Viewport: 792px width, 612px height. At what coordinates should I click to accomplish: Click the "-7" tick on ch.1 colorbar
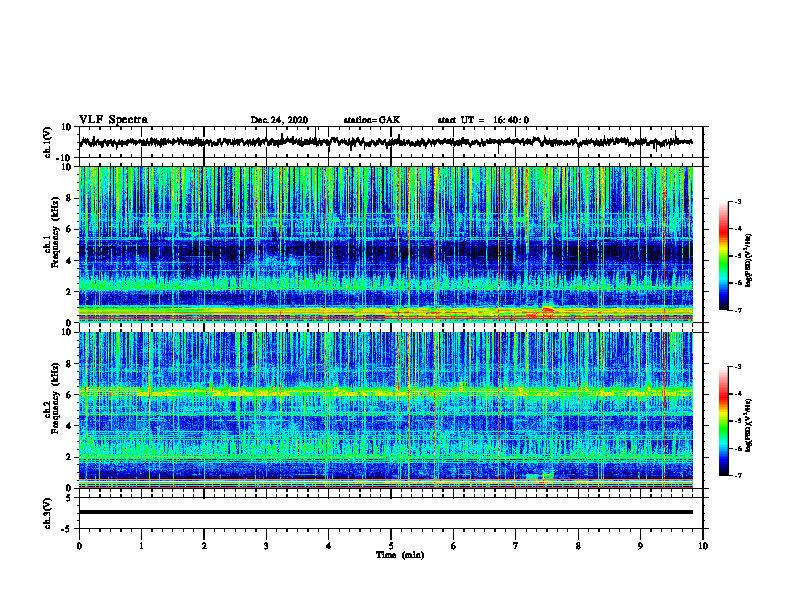737,310
